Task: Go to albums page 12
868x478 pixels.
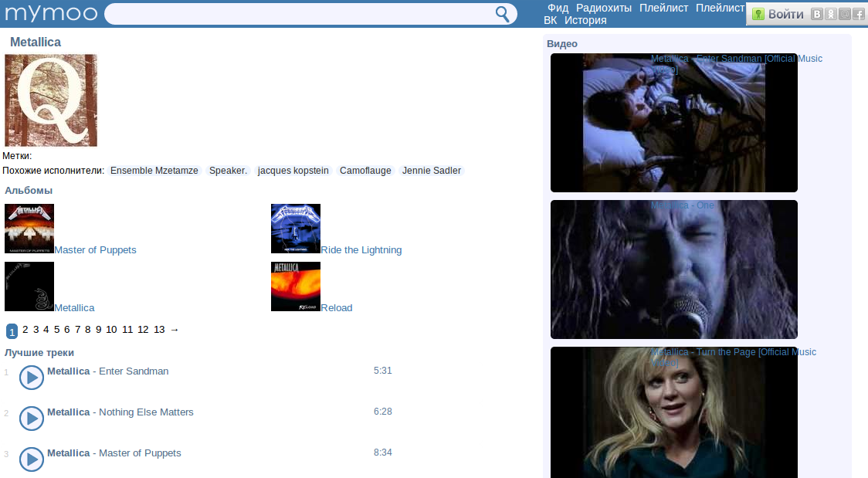Action: [143, 330]
